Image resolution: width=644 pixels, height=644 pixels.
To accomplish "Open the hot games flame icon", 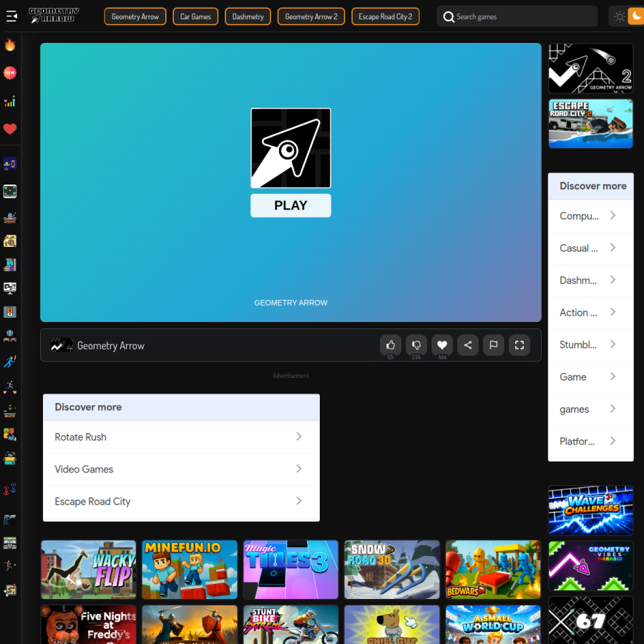I will point(10,44).
